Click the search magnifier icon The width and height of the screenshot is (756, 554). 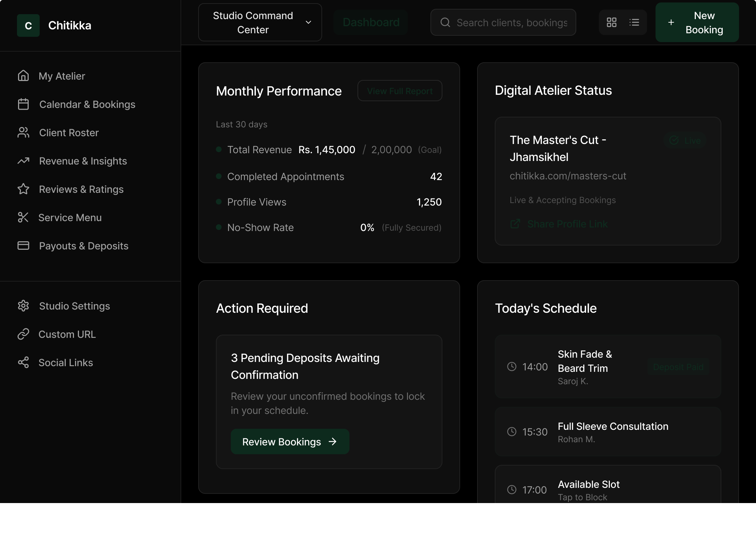coord(445,22)
